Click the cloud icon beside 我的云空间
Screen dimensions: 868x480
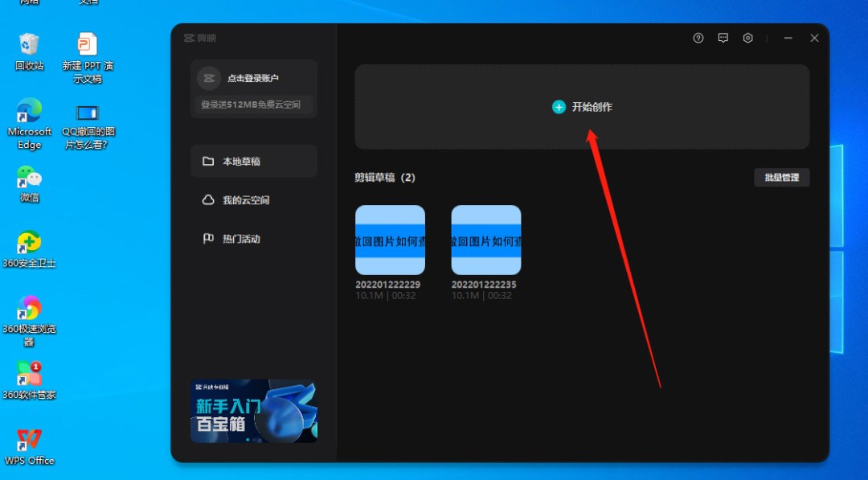[208, 200]
